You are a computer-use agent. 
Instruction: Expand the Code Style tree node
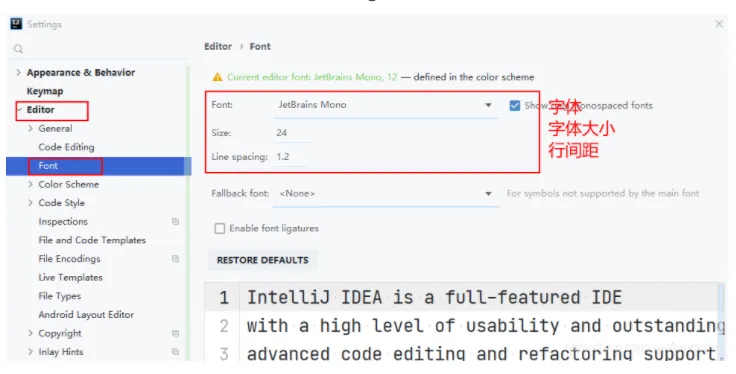coord(31,203)
